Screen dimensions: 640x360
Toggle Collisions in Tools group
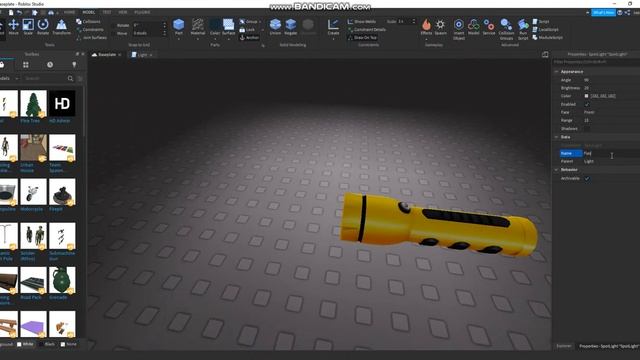pos(88,22)
